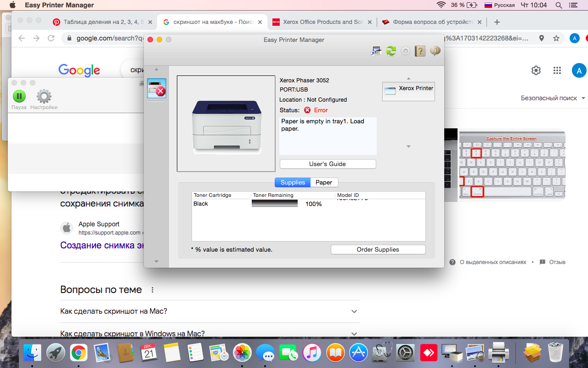Open Finder from the Dock
The width and height of the screenshot is (588, 368).
32,353
